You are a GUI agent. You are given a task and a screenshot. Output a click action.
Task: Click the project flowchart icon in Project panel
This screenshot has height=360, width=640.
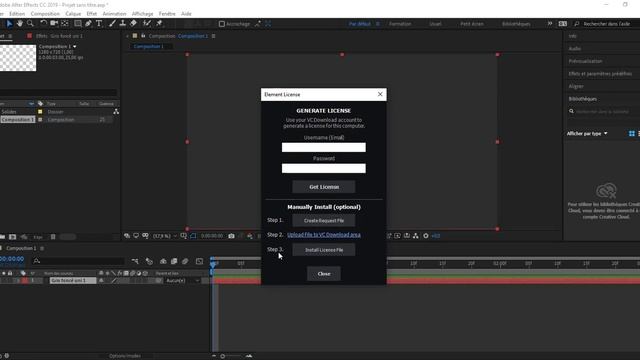click(x=116, y=111)
